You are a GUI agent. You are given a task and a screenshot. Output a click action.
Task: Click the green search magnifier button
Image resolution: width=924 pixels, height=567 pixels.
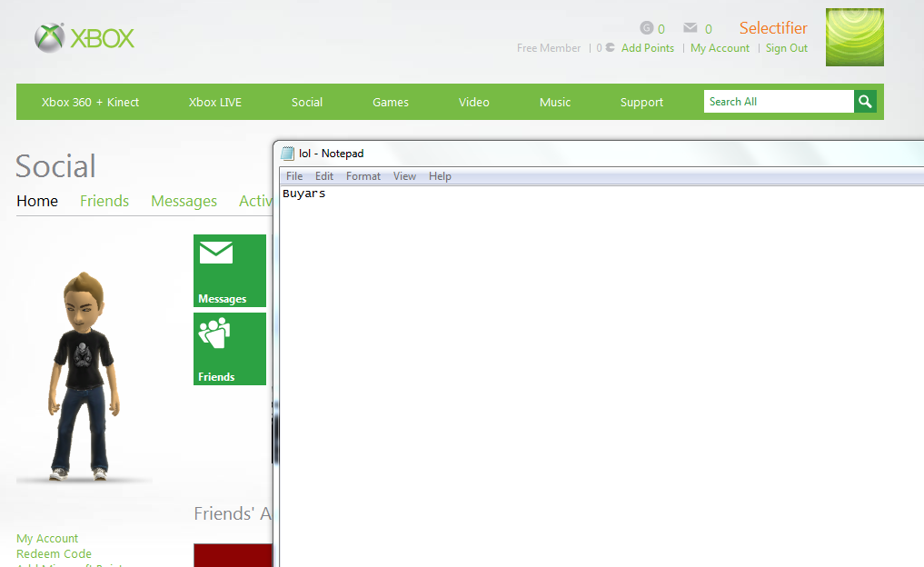(865, 102)
